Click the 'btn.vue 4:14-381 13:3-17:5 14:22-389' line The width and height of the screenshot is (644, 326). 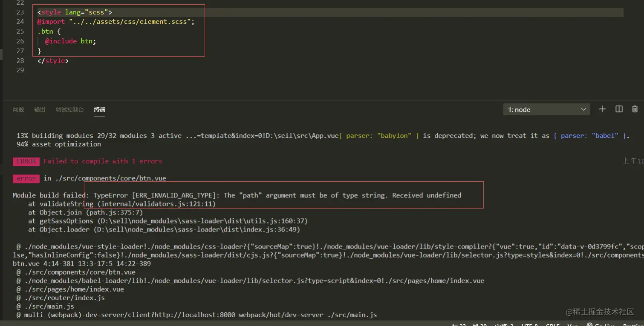82,263
